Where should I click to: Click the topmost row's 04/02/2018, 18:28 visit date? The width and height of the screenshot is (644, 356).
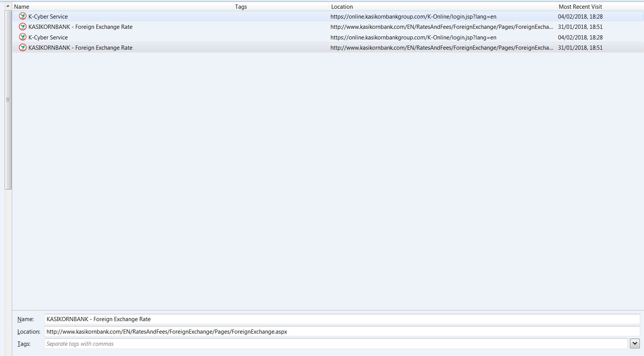pyautogui.click(x=580, y=17)
